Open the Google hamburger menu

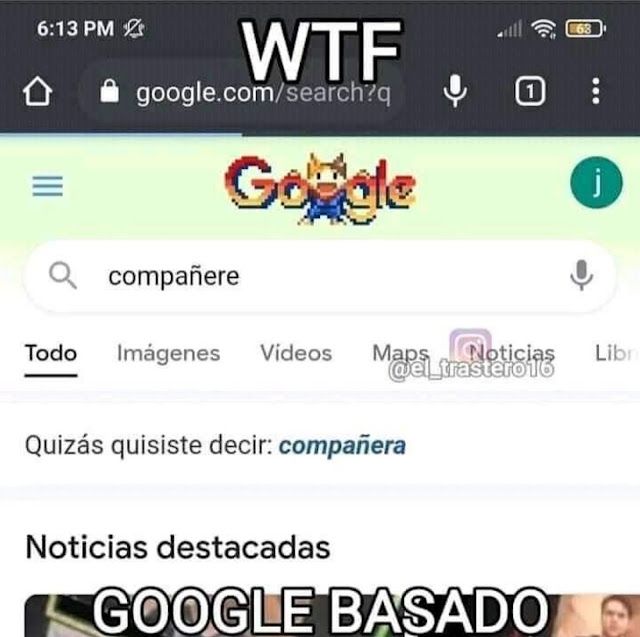[48, 186]
